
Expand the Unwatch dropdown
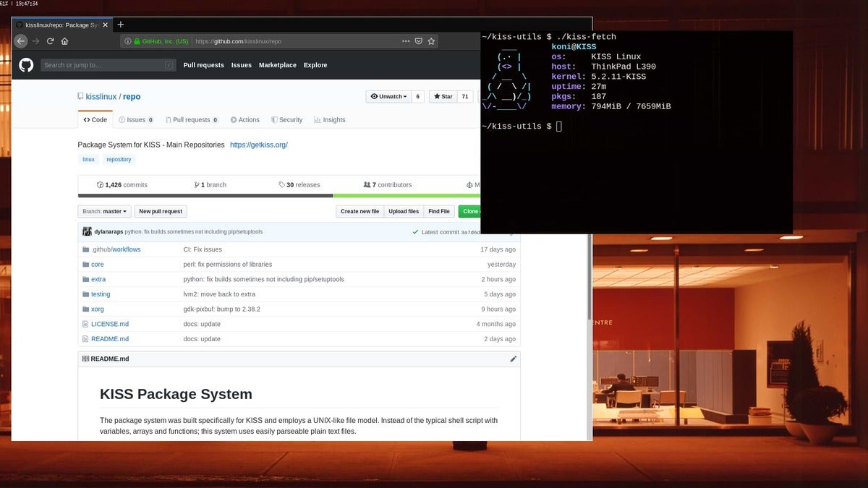[x=388, y=96]
